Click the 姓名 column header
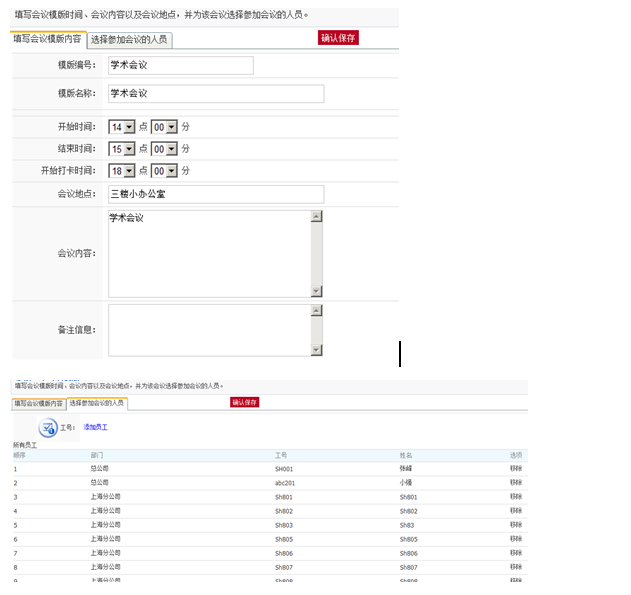 click(x=406, y=455)
